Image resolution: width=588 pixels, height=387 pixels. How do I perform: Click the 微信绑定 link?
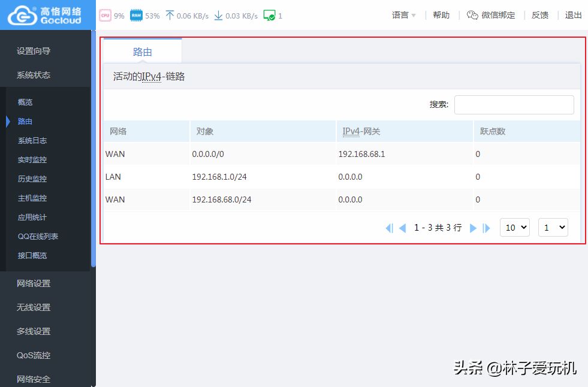pyautogui.click(x=498, y=15)
